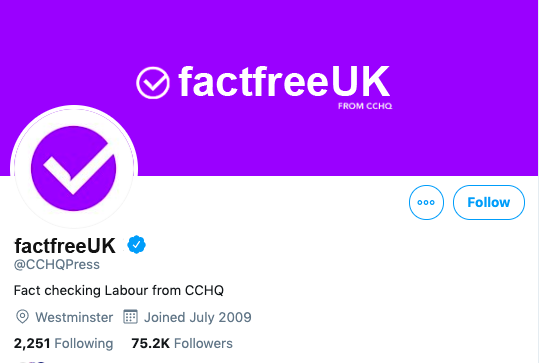Click the bio Fact checking Labour from CCHQ
539x363 pixels.
[x=119, y=290]
